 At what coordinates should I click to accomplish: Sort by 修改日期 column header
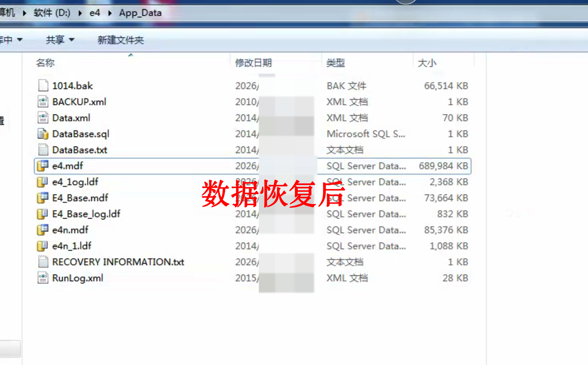coord(253,63)
